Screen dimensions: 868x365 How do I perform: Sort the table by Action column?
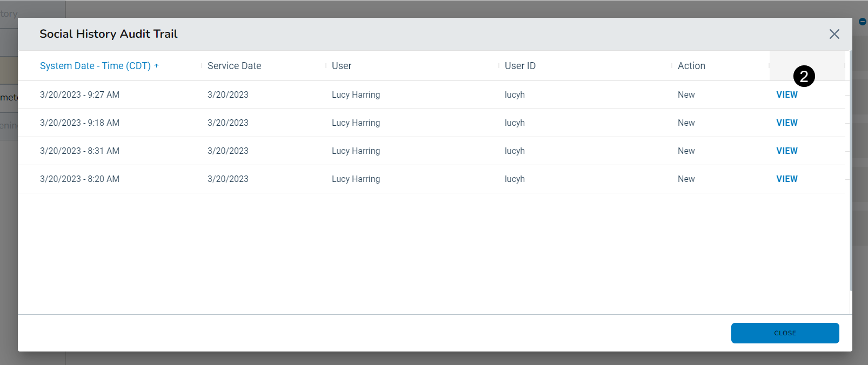(691, 66)
